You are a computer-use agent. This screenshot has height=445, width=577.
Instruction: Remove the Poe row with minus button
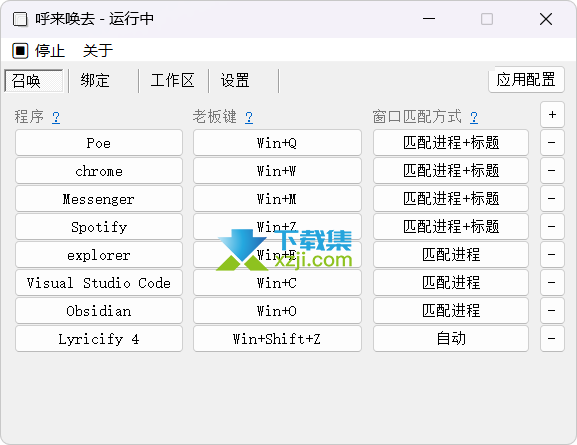(x=552, y=142)
